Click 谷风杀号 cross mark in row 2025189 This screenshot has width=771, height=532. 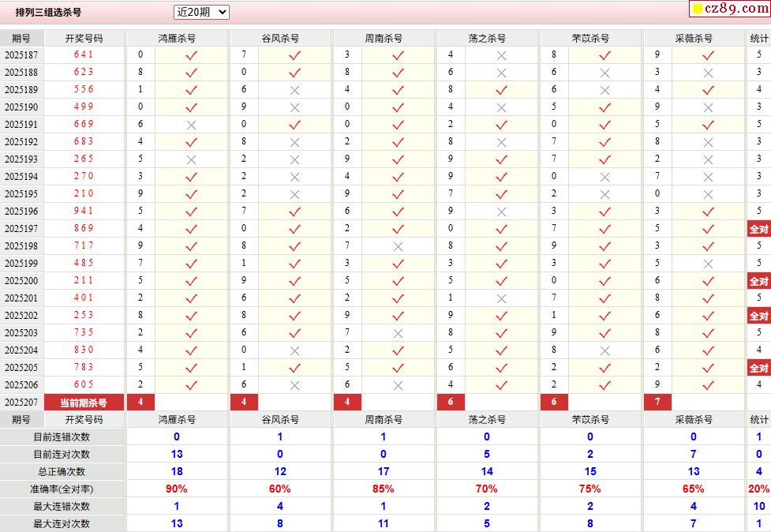[294, 91]
